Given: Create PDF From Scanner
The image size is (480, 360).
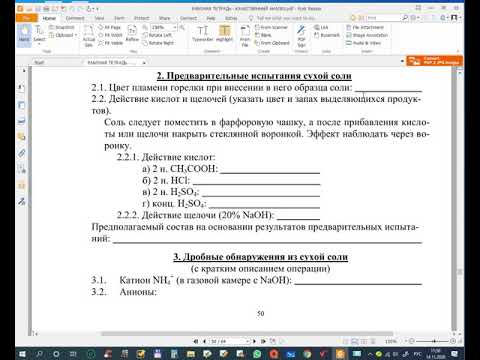Looking at the screenshot, I should point(271,27).
